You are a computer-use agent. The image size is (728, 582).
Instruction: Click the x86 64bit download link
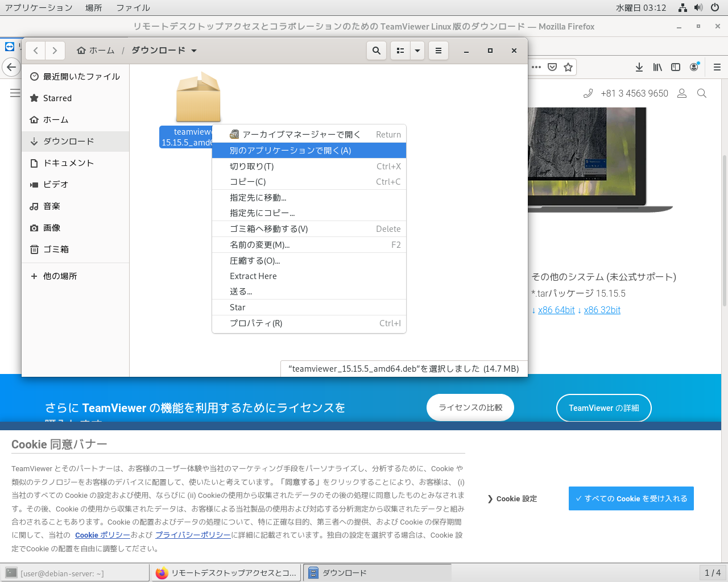pos(556,310)
